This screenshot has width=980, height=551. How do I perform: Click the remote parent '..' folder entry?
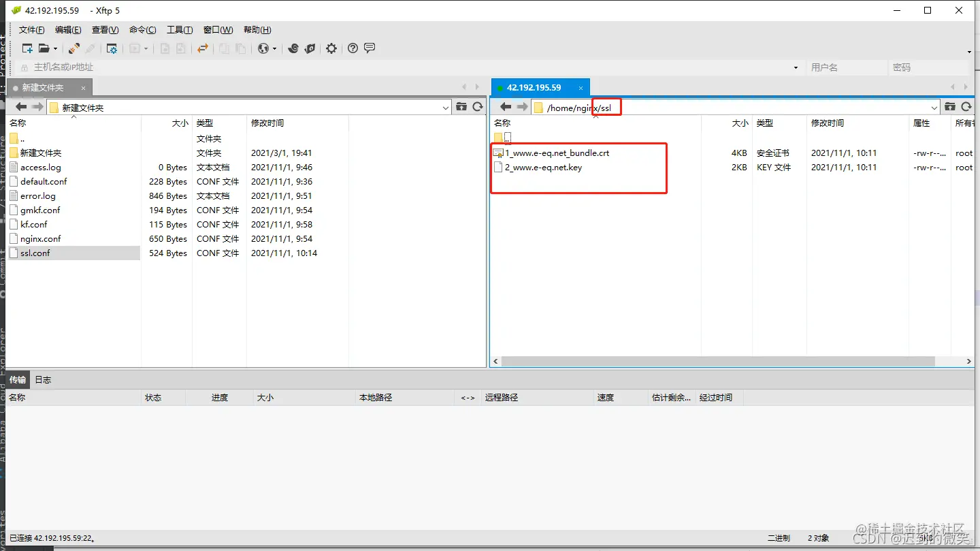pyautogui.click(x=502, y=138)
